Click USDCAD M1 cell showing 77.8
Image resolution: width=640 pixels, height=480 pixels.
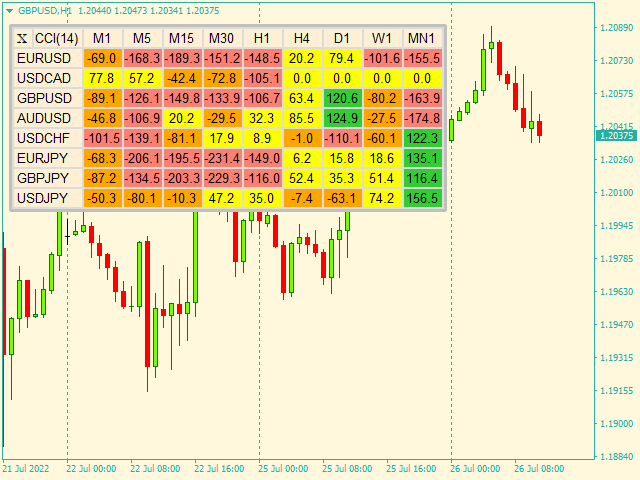[102, 78]
